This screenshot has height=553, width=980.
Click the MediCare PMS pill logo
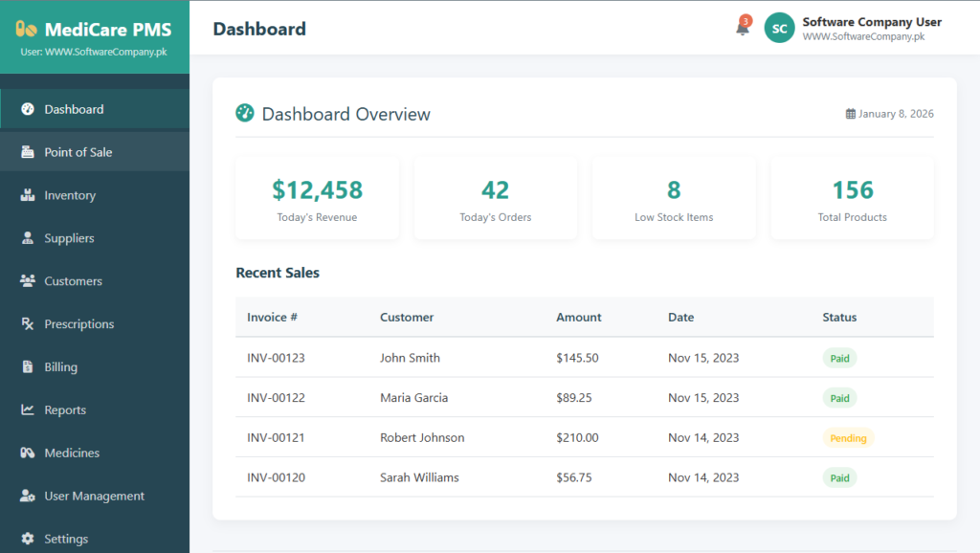point(27,30)
